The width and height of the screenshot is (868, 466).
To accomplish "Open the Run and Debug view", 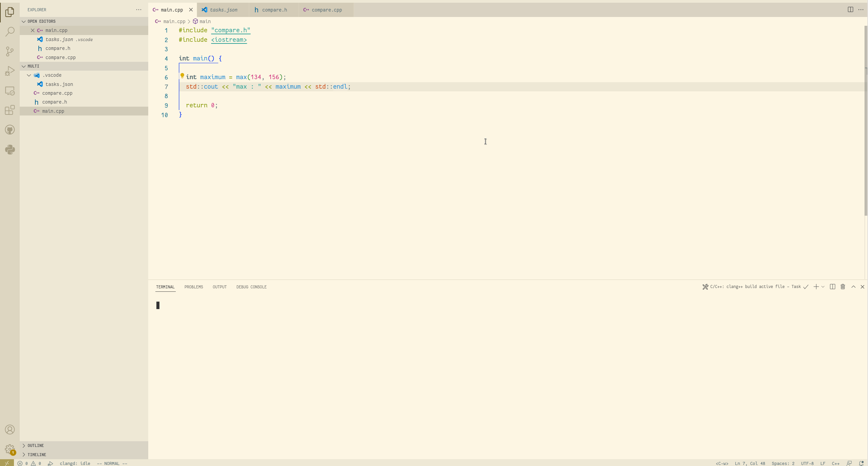I will tap(10, 71).
